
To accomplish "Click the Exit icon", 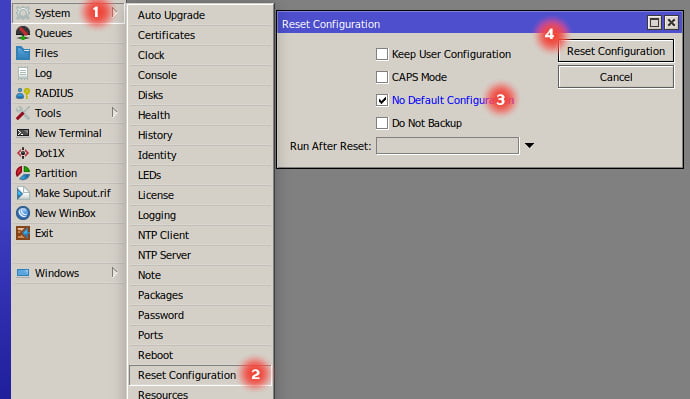I will pos(23,233).
